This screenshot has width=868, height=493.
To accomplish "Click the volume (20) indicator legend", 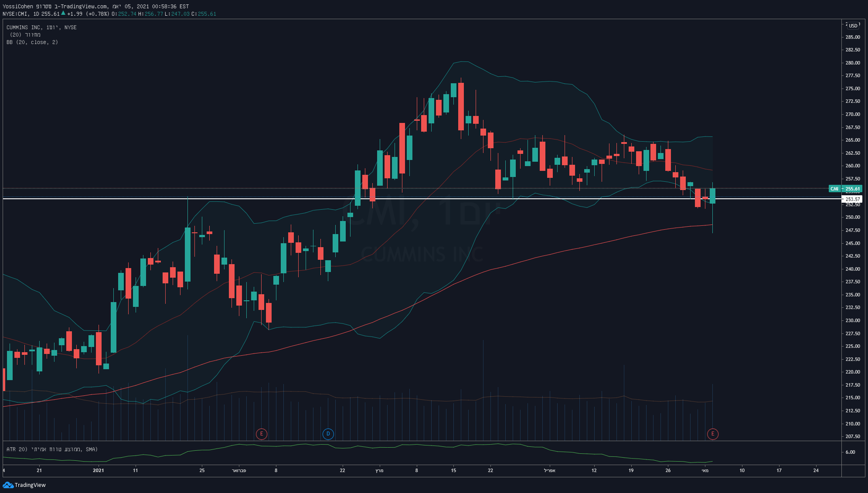I will coord(25,35).
